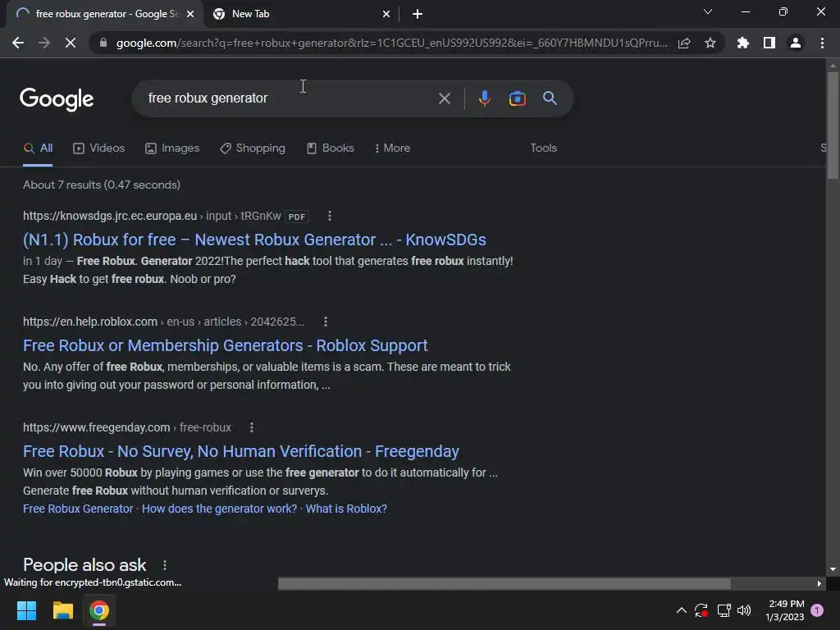Screen dimensions: 840x630
Task: Show hidden system tray icons
Action: pyautogui.click(x=682, y=610)
